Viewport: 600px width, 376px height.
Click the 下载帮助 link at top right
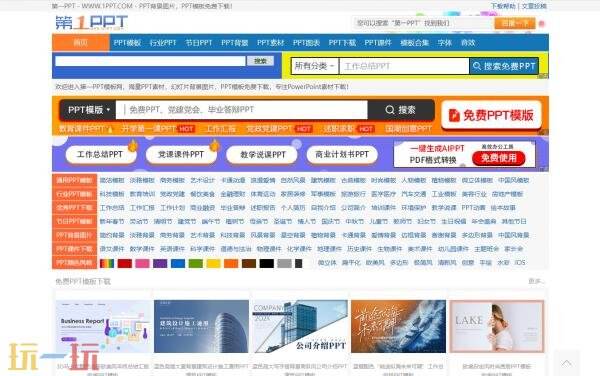point(503,6)
